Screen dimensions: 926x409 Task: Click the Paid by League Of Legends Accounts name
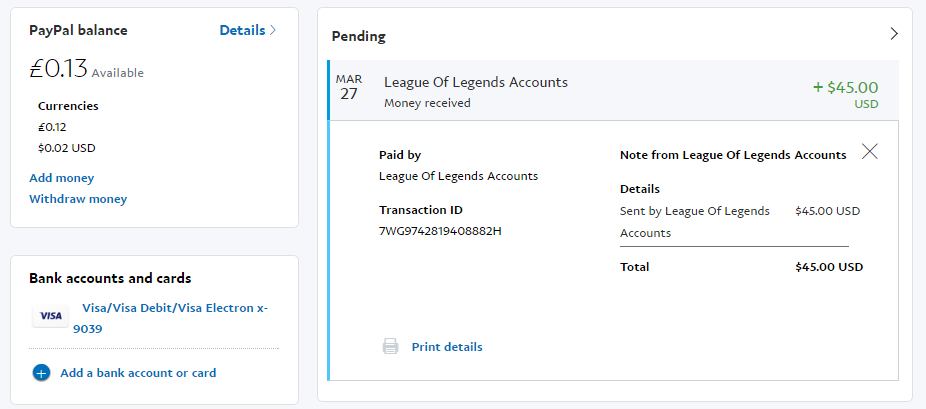point(458,176)
